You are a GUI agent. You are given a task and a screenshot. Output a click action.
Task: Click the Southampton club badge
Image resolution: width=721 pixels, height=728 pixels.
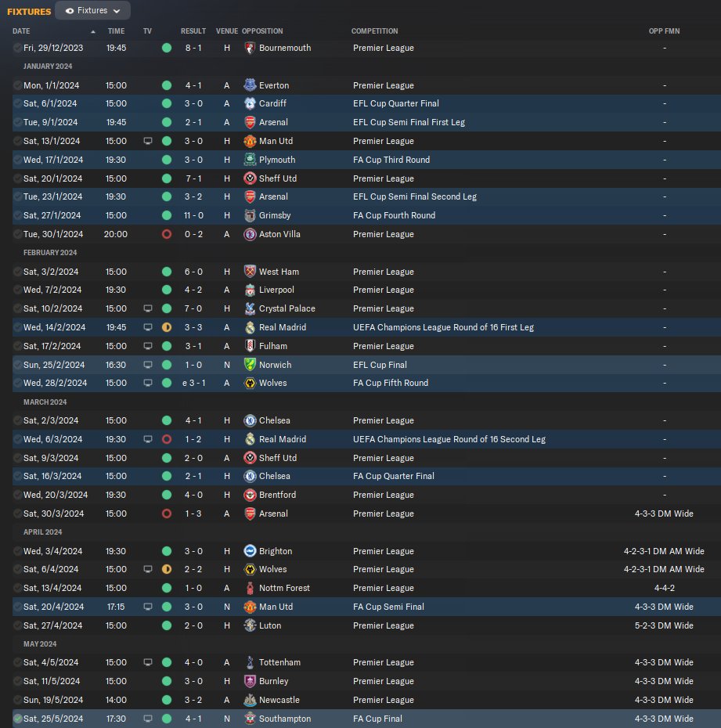pos(250,719)
